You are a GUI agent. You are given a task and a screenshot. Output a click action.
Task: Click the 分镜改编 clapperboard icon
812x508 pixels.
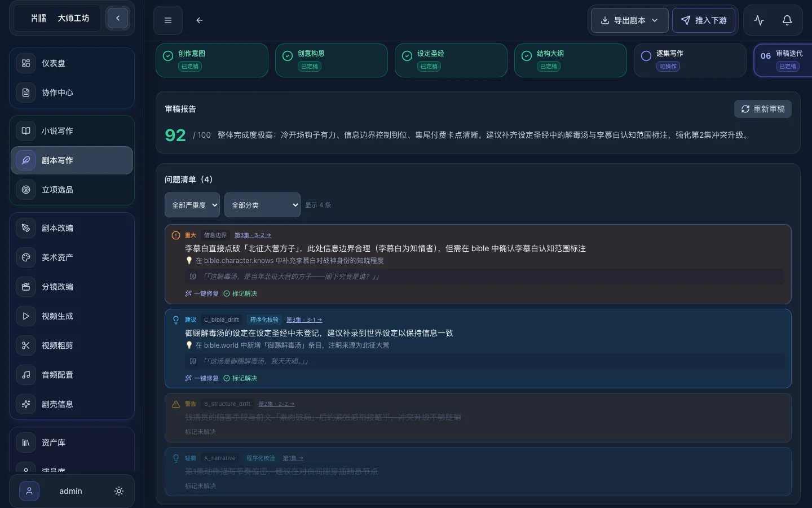click(x=26, y=287)
